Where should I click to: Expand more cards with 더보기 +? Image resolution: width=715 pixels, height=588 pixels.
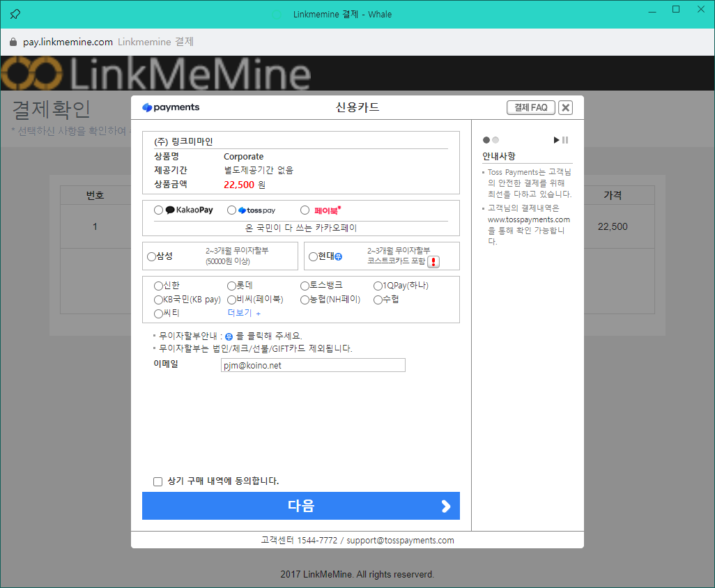click(x=244, y=313)
